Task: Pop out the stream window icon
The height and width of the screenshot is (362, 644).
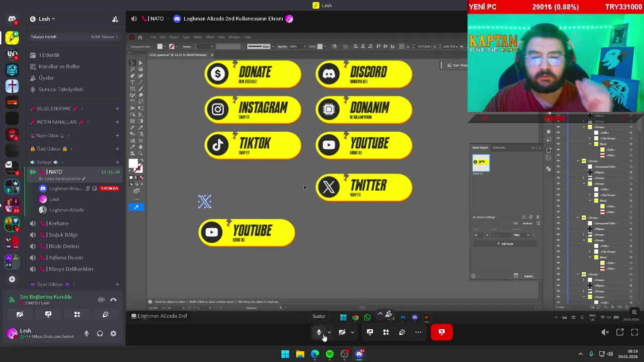Action: (x=620, y=332)
